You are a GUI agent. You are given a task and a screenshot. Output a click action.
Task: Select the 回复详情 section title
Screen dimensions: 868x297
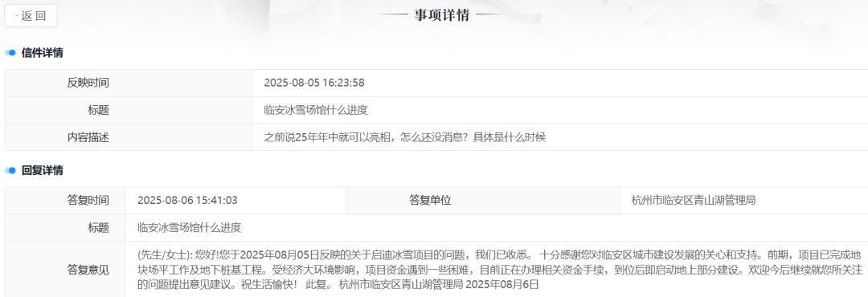[42, 171]
